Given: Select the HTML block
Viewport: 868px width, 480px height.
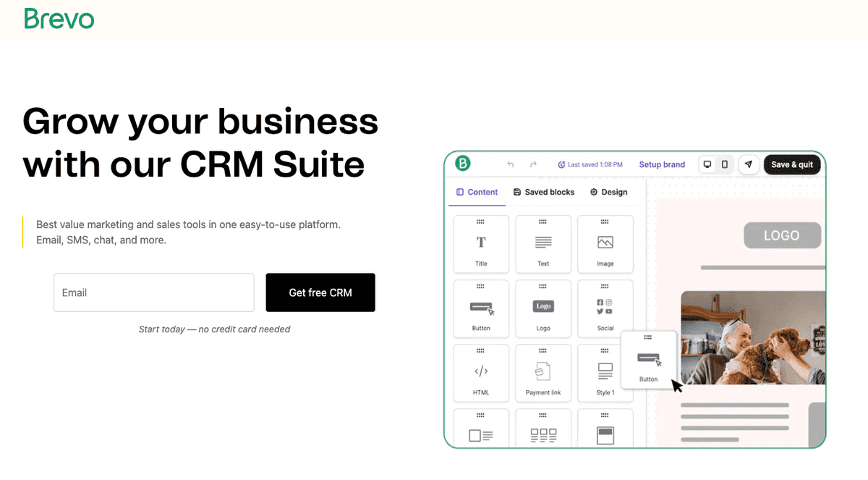Looking at the screenshot, I should [481, 373].
